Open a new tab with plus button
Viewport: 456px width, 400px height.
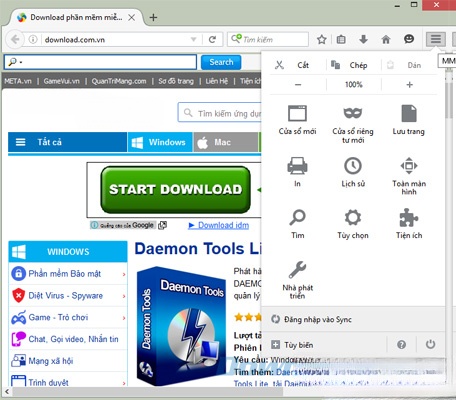coord(153,17)
